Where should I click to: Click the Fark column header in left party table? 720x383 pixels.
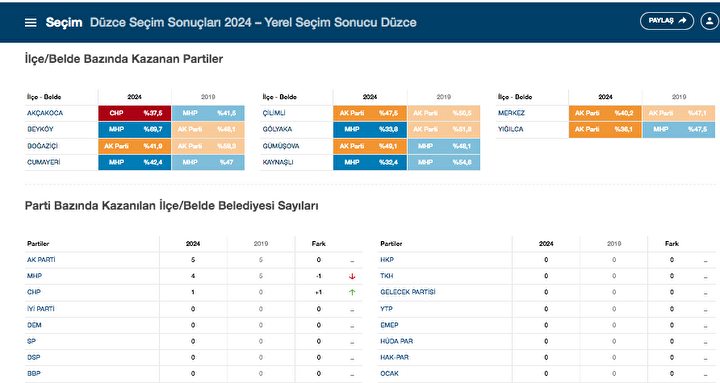click(x=319, y=243)
